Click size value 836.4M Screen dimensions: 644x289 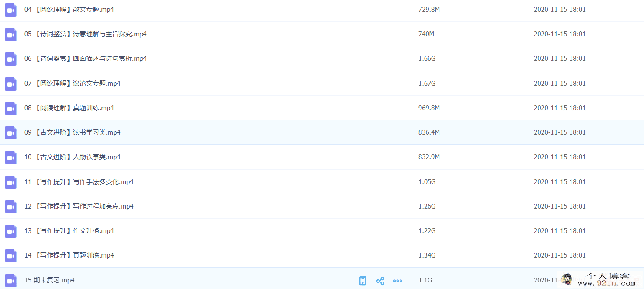tap(429, 132)
